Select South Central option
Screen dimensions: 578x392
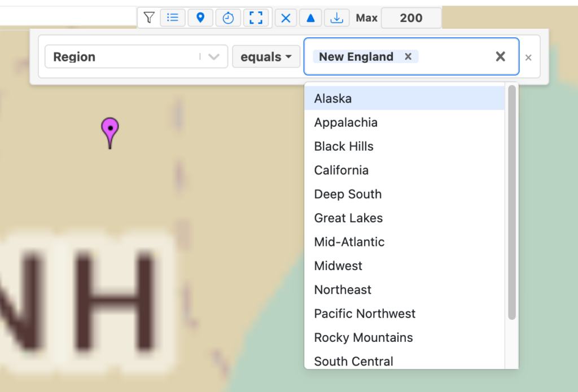404,360
